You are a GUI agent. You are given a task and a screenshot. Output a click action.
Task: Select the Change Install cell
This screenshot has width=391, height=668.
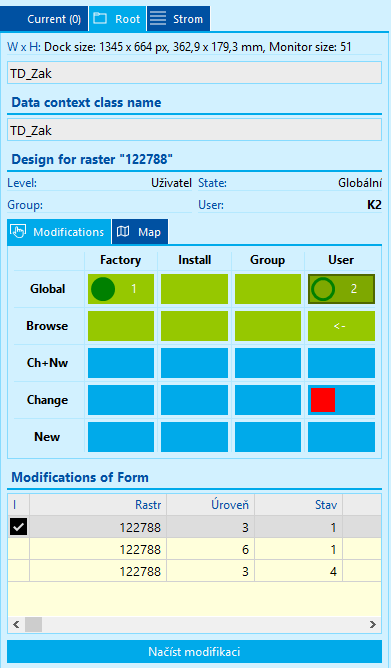tap(194, 400)
